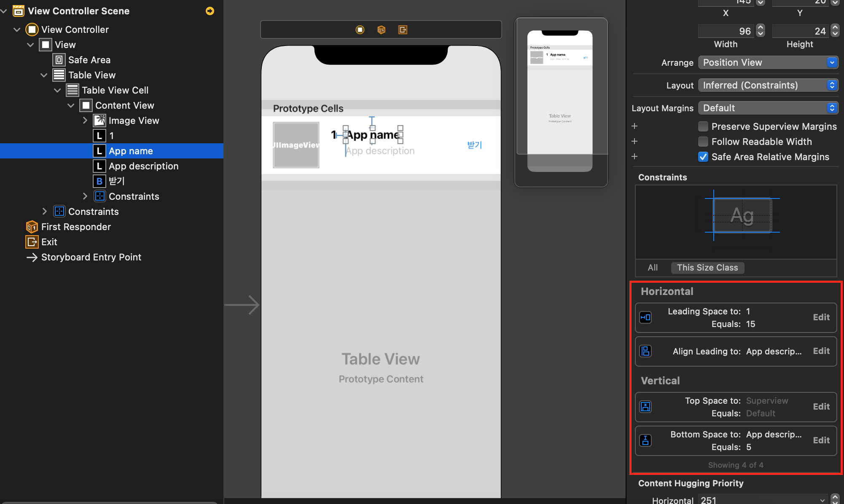
Task: Select the This Size Class tab
Action: point(707,268)
